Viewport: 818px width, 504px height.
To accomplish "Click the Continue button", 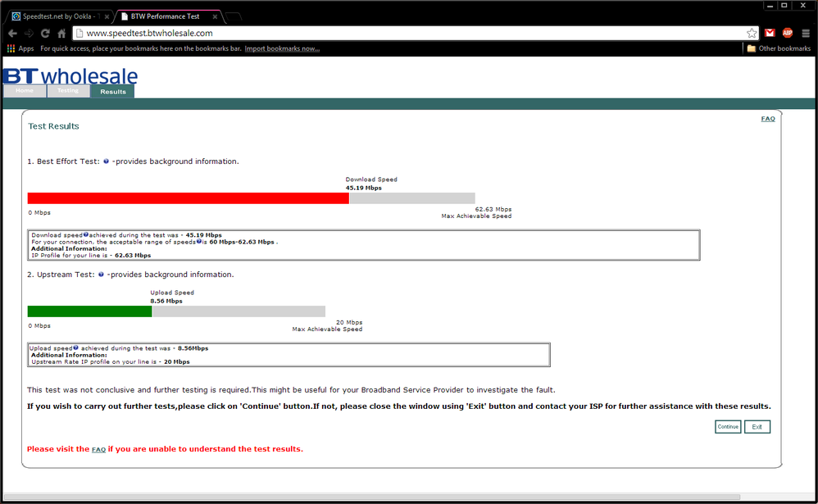I will 728,427.
